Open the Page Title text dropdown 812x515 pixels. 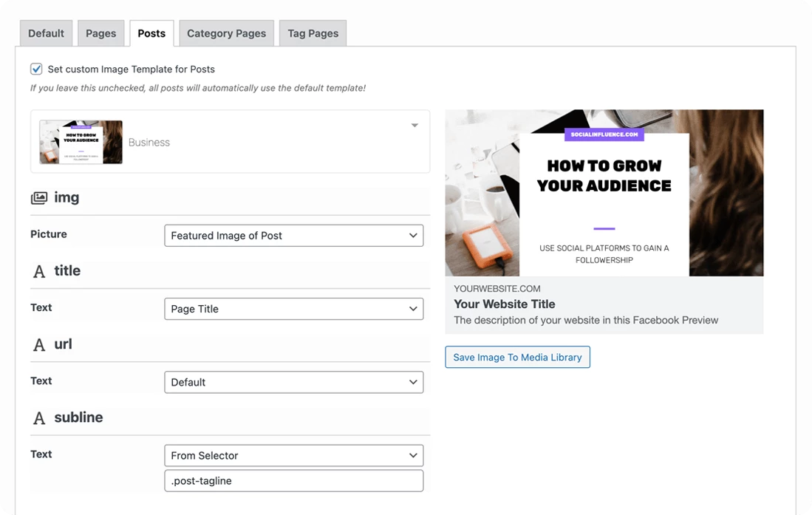[293, 309]
